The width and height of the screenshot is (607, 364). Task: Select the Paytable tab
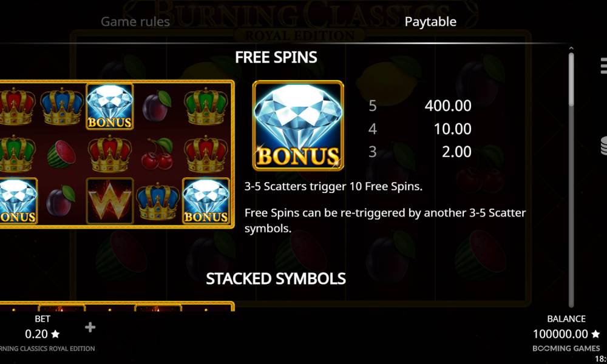430,22
